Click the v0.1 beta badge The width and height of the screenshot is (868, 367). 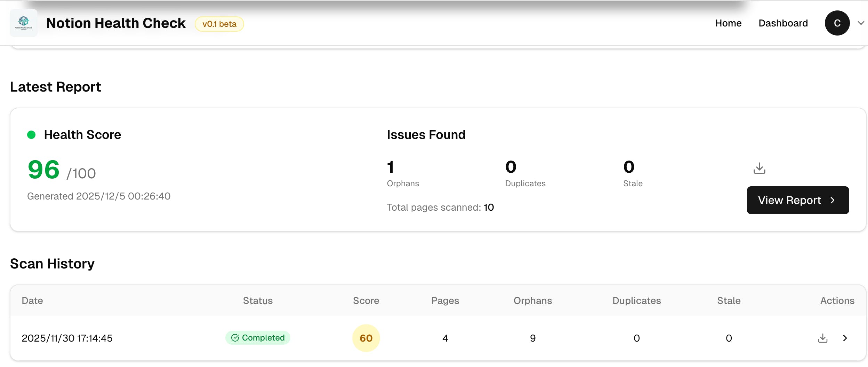219,24
